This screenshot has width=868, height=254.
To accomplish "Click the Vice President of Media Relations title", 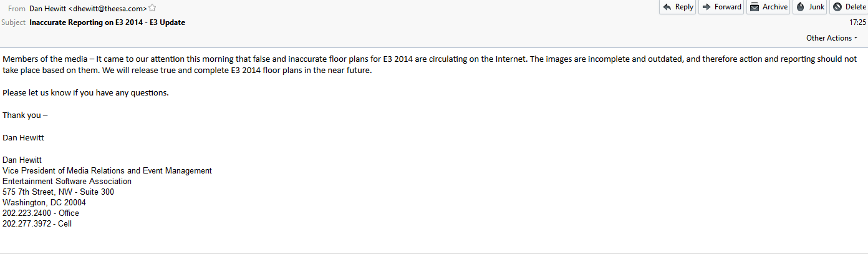I will (x=107, y=170).
